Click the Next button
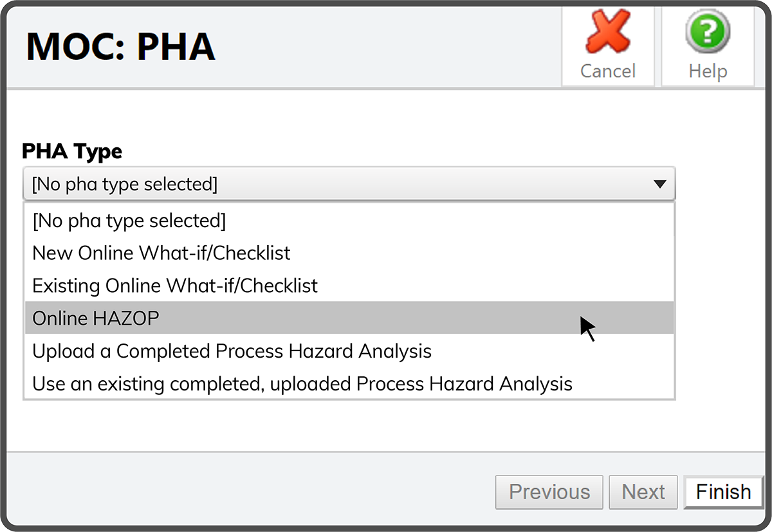The width and height of the screenshot is (772, 532). coord(643,492)
